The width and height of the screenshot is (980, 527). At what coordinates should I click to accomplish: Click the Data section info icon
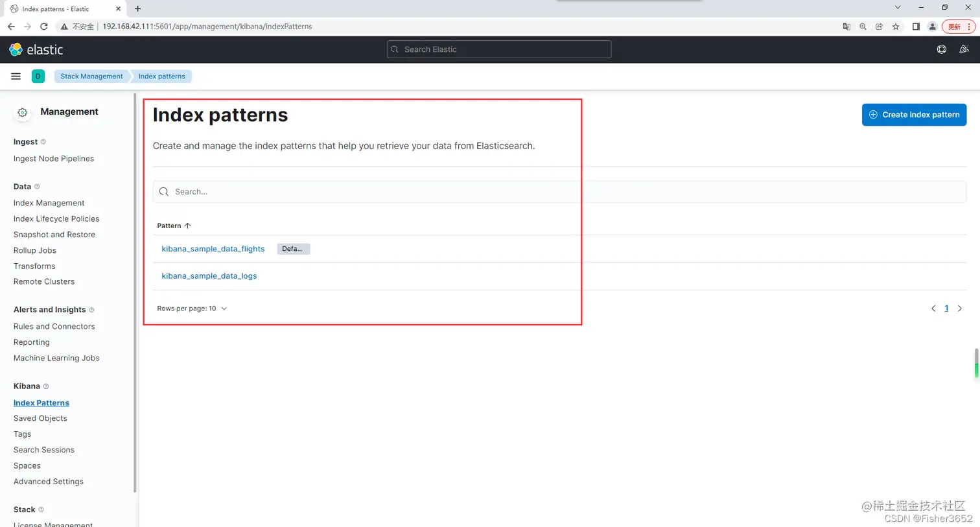coord(37,186)
